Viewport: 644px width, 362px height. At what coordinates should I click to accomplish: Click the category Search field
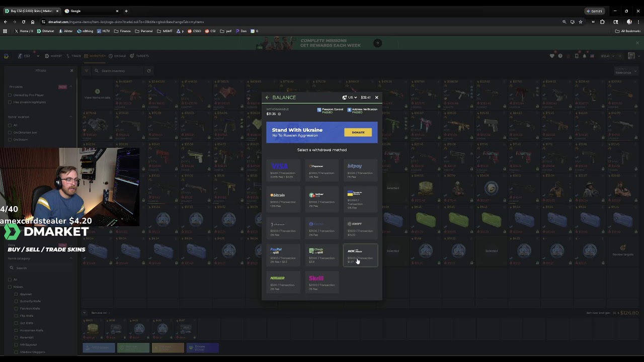pos(40,268)
